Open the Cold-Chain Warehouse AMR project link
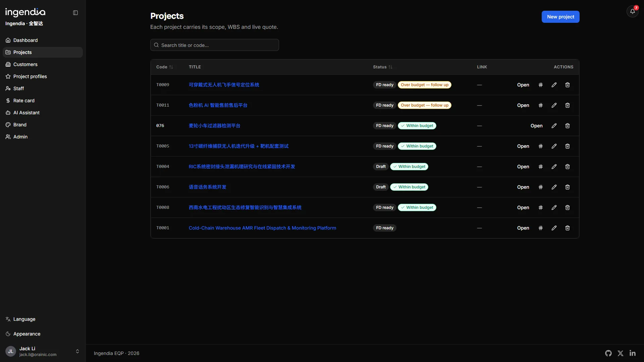Image resolution: width=644 pixels, height=362 pixels. coord(262,228)
